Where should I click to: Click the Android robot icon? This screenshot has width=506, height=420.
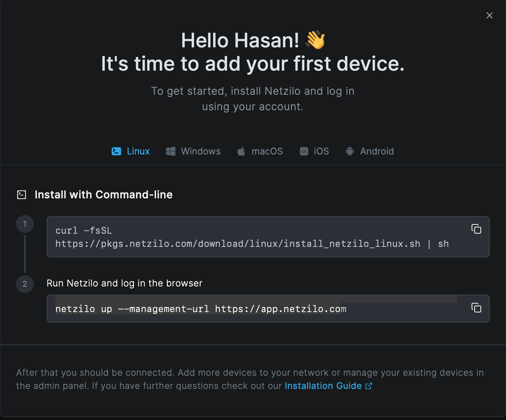click(350, 151)
